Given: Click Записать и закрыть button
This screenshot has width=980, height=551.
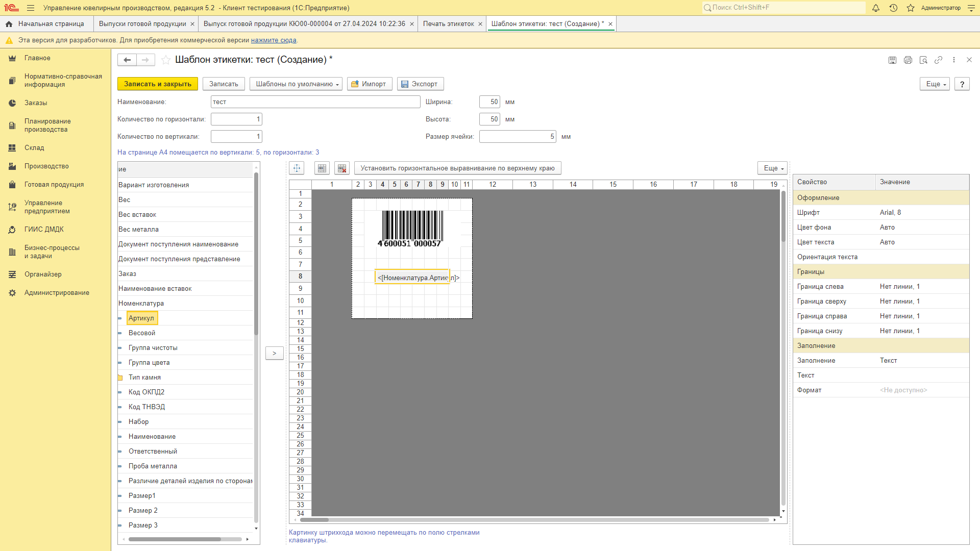Looking at the screenshot, I should click(x=158, y=84).
